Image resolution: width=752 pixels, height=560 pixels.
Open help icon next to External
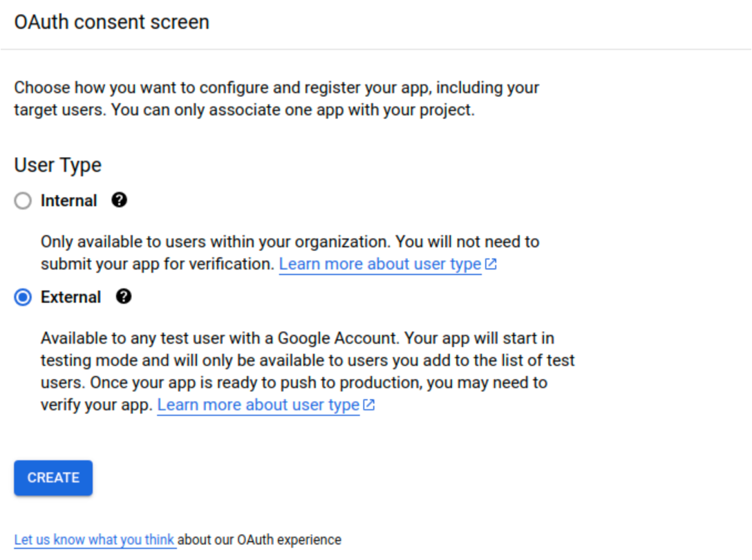123,297
